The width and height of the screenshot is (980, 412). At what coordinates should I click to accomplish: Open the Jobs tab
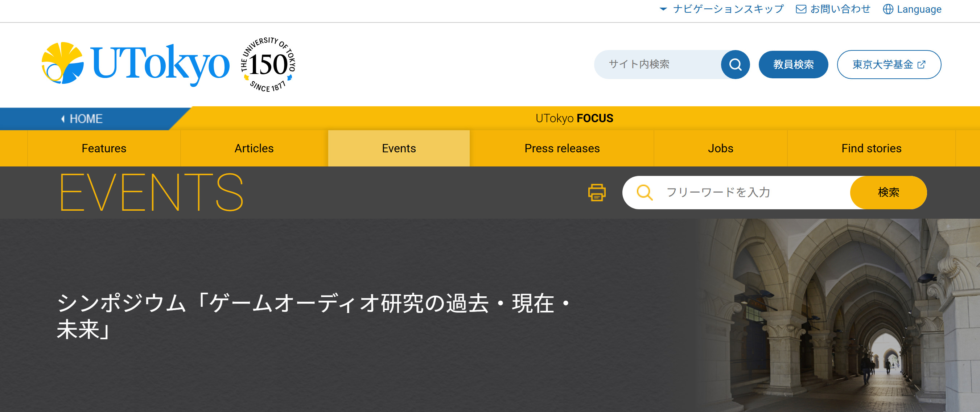point(720,148)
